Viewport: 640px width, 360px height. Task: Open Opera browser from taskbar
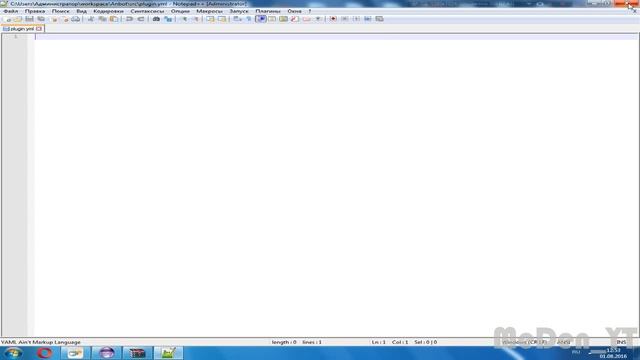tap(44, 353)
